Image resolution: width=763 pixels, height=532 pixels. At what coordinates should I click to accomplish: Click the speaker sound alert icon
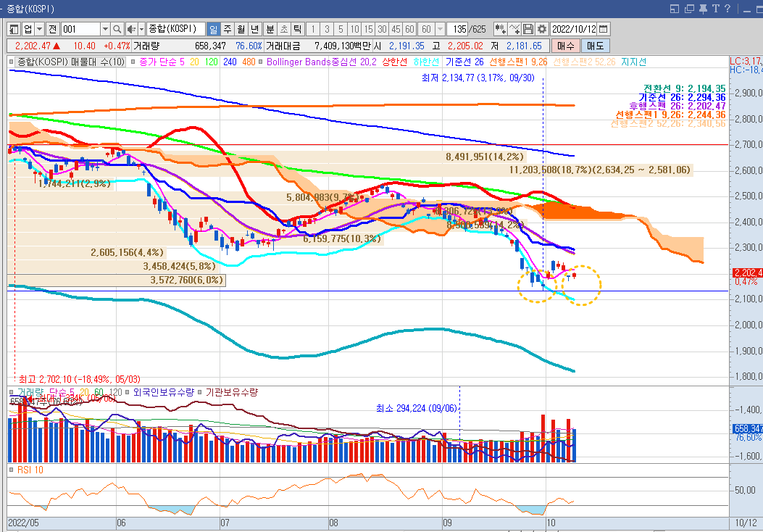[x=131, y=29]
